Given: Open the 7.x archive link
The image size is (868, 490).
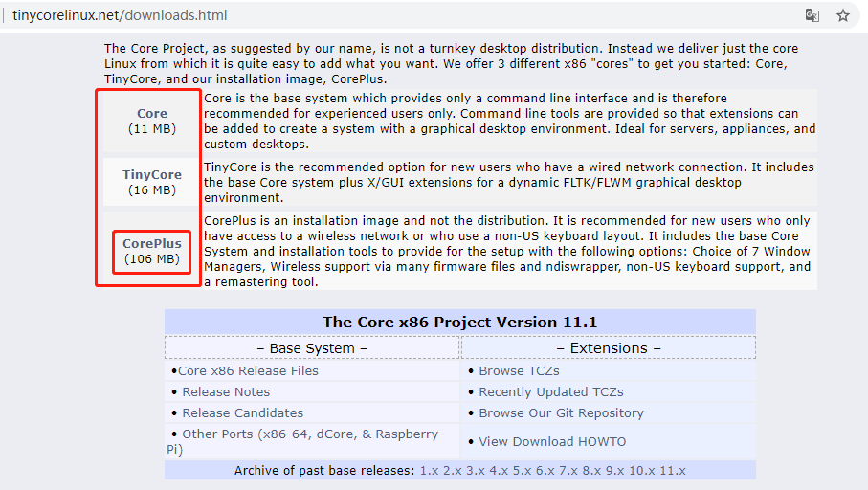Looking at the screenshot, I should (x=568, y=471).
